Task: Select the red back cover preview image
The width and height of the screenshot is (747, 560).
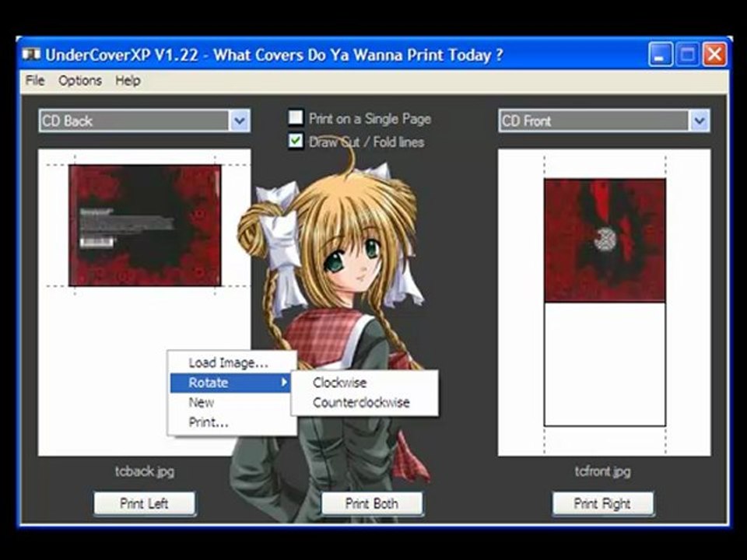Action: (x=145, y=226)
